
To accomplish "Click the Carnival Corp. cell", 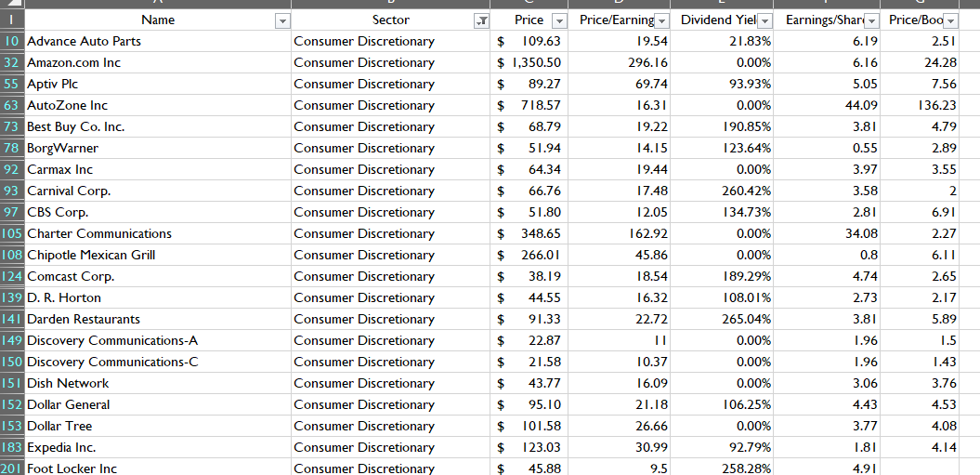I will tap(158, 191).
